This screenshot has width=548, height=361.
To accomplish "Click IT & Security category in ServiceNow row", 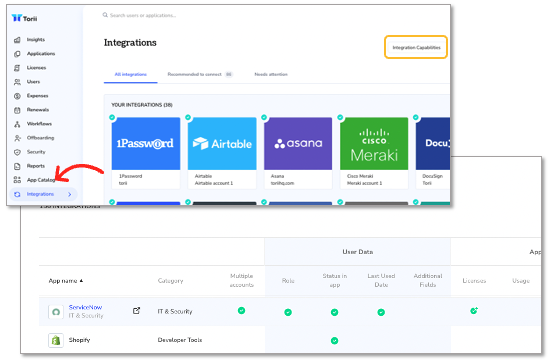I will 175,311.
